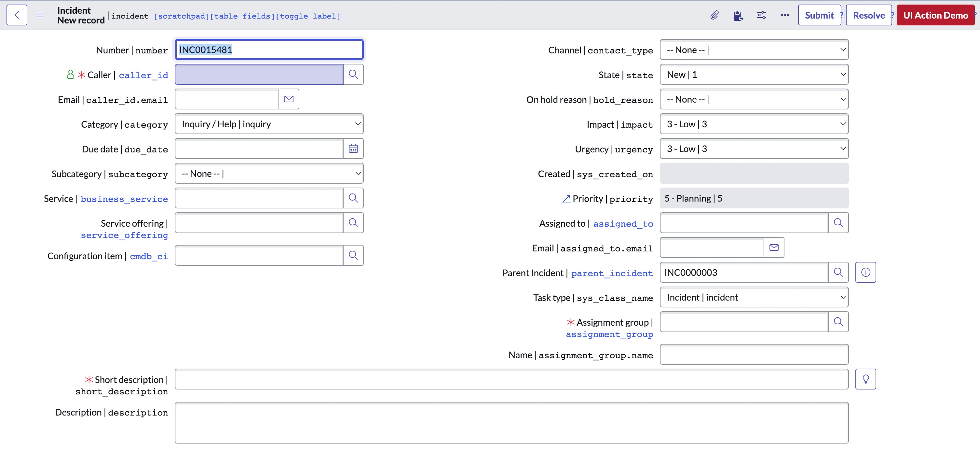Open the Assignment group lookup magnifier

(838, 322)
